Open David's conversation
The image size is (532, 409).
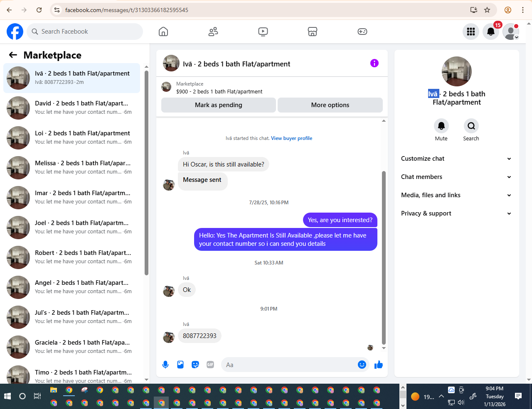[x=71, y=108]
